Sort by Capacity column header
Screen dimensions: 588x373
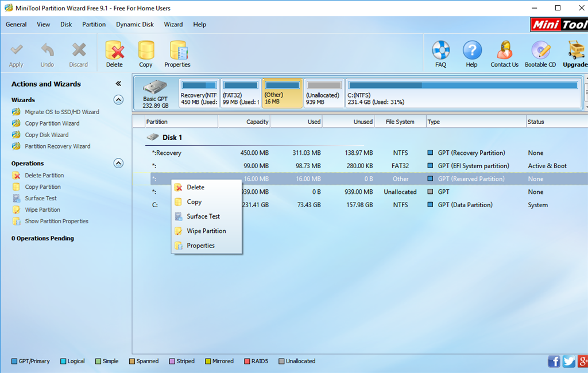coord(244,122)
